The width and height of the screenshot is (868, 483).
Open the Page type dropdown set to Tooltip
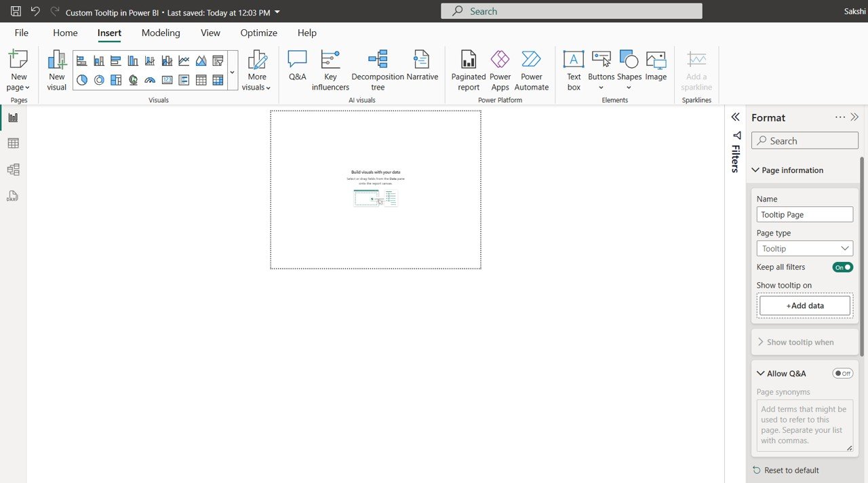805,248
